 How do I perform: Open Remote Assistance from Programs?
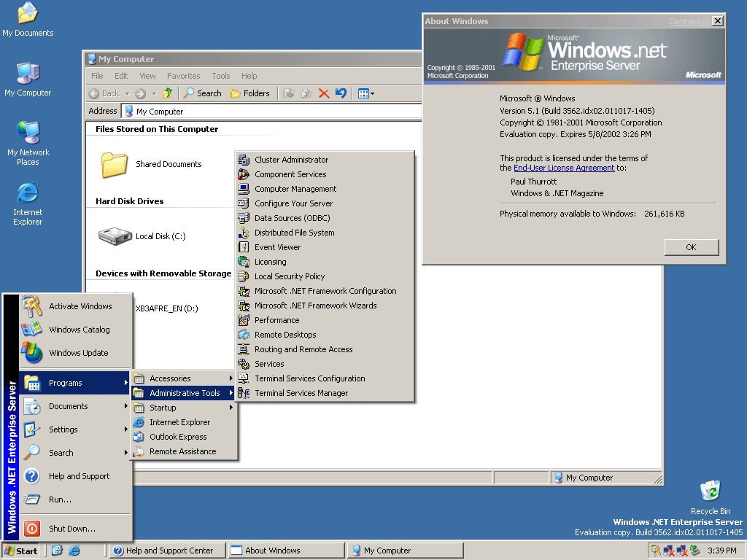click(183, 451)
